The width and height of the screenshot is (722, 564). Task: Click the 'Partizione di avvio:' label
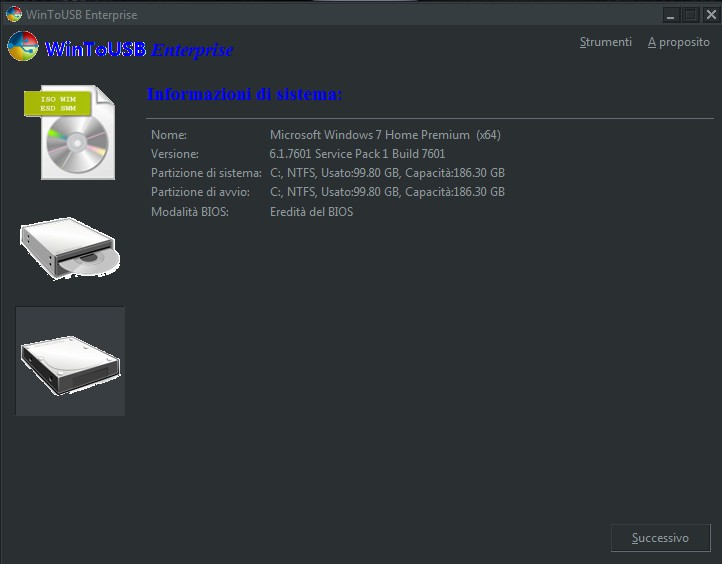point(200,192)
